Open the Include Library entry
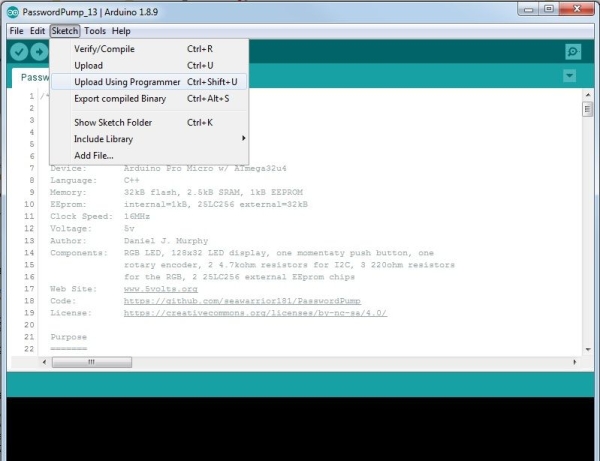 149,139
